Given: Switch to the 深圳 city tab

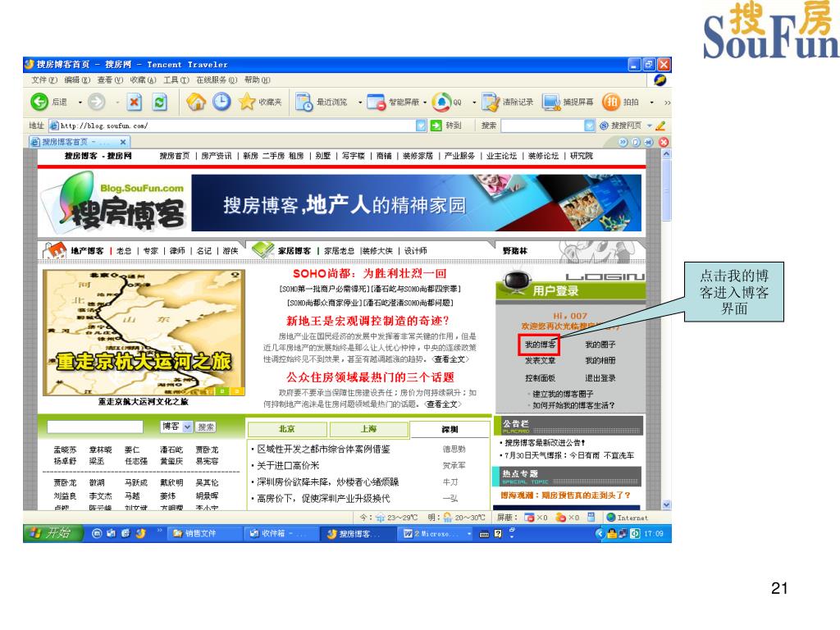Looking at the screenshot, I should (x=450, y=430).
